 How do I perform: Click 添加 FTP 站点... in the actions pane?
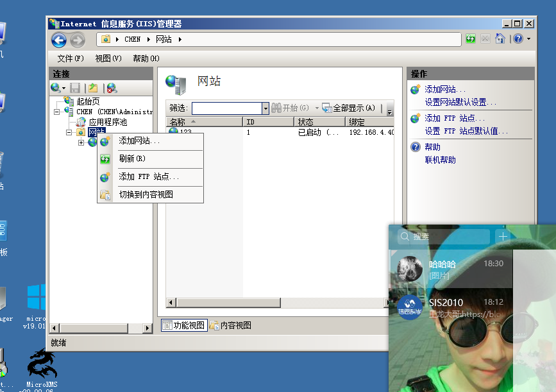click(455, 118)
